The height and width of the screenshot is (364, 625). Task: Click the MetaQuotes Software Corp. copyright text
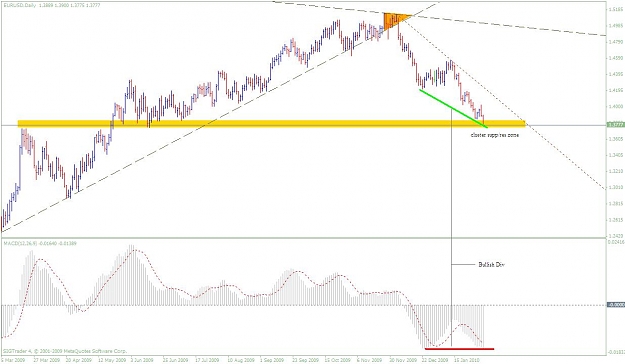click(x=65, y=351)
